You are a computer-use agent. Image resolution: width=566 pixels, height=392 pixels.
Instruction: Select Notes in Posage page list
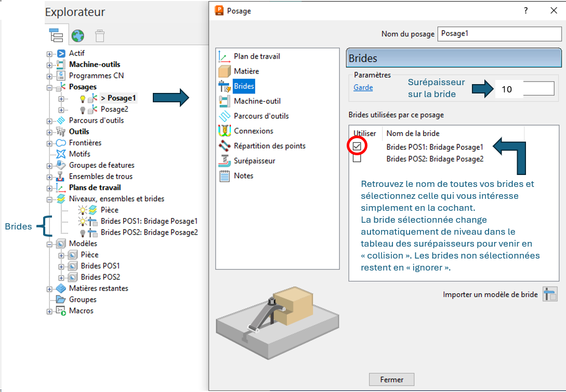point(243,175)
